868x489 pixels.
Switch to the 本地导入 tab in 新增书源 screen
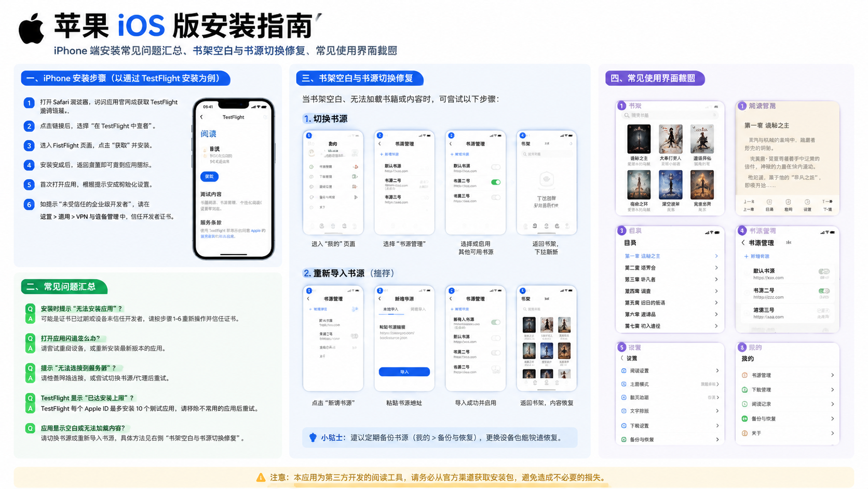click(390, 309)
